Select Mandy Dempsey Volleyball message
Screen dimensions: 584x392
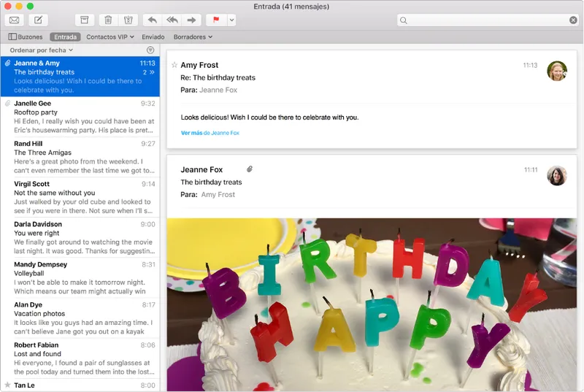tap(80, 277)
